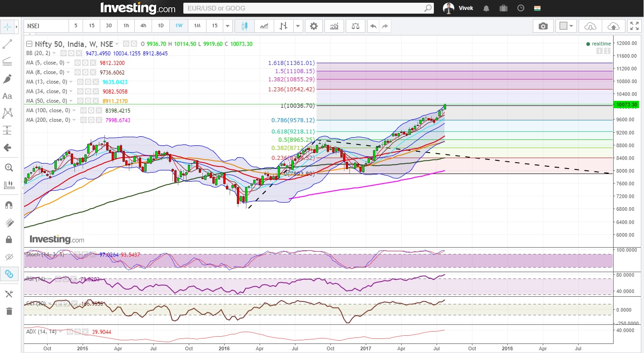Open the notifications bell
This screenshot has height=353, width=644.
click(x=487, y=8)
